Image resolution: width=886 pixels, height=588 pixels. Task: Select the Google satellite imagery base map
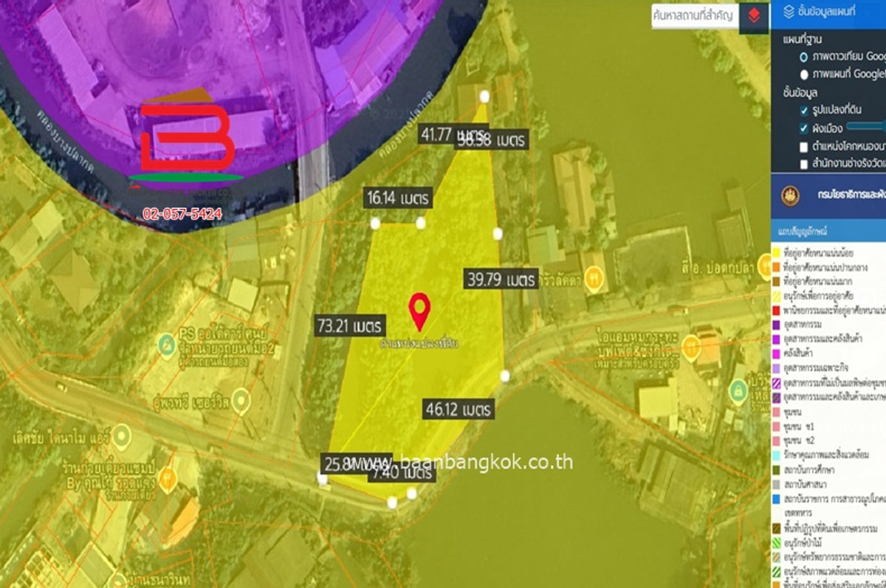tap(803, 56)
